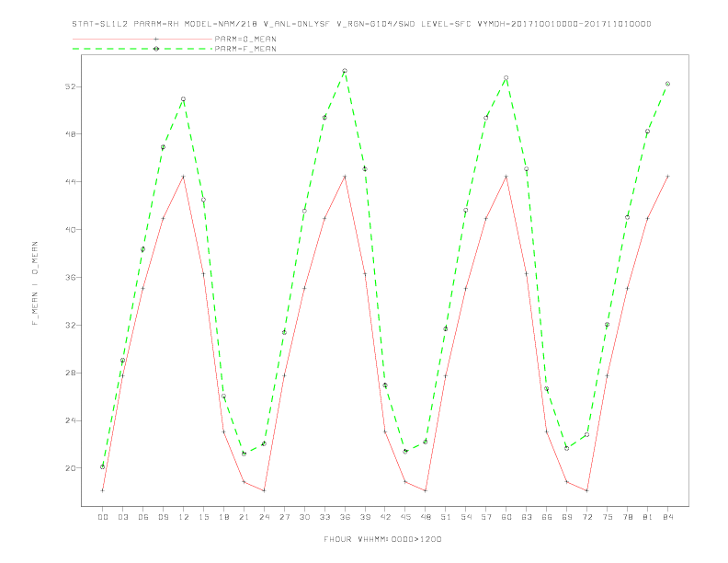Click the y-axis tick label 32

tap(71, 325)
